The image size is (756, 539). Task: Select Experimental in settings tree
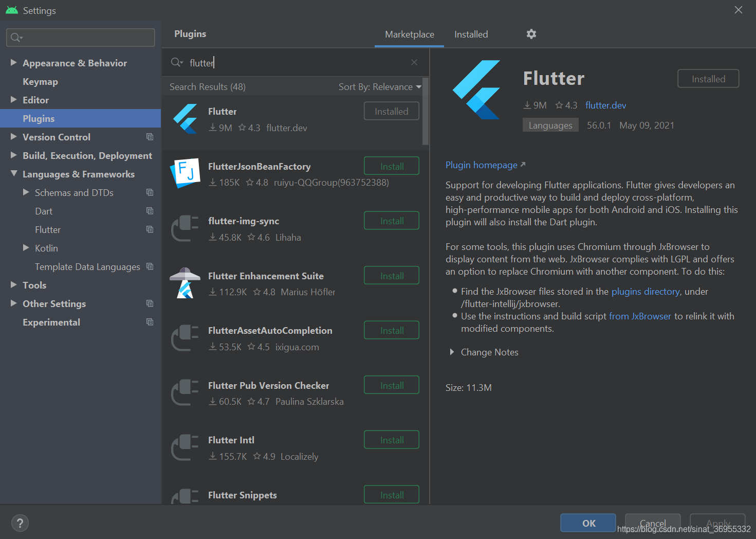tap(80, 322)
